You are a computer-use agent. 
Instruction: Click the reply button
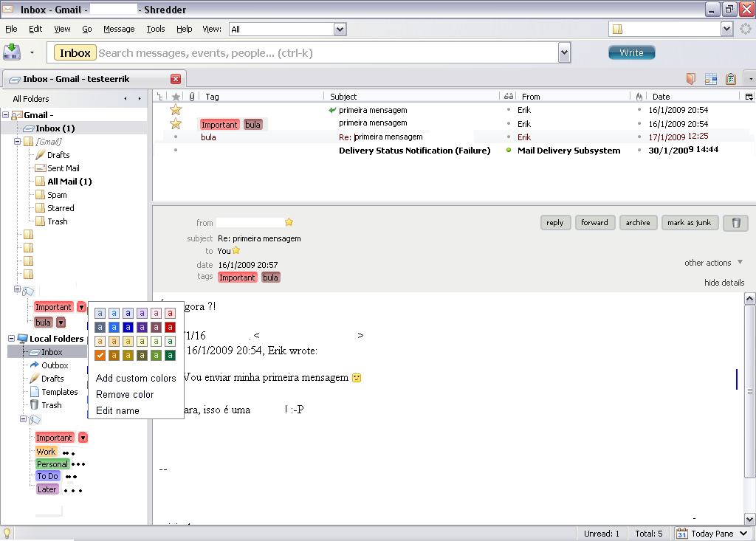pyautogui.click(x=555, y=223)
